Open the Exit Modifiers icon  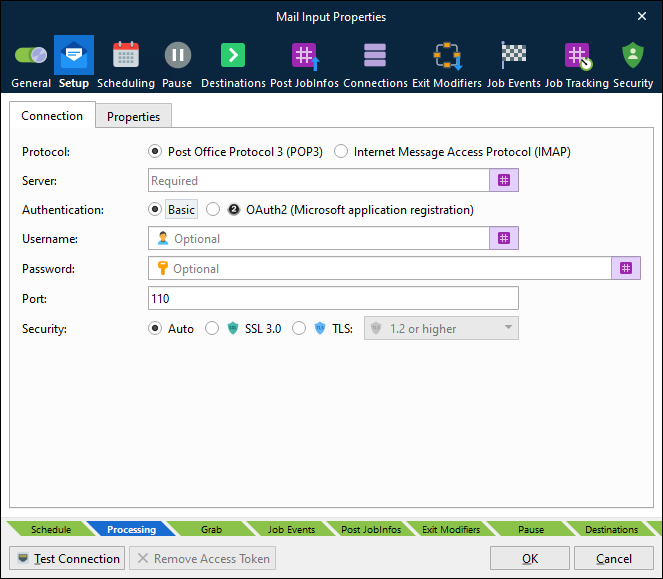coord(447,55)
